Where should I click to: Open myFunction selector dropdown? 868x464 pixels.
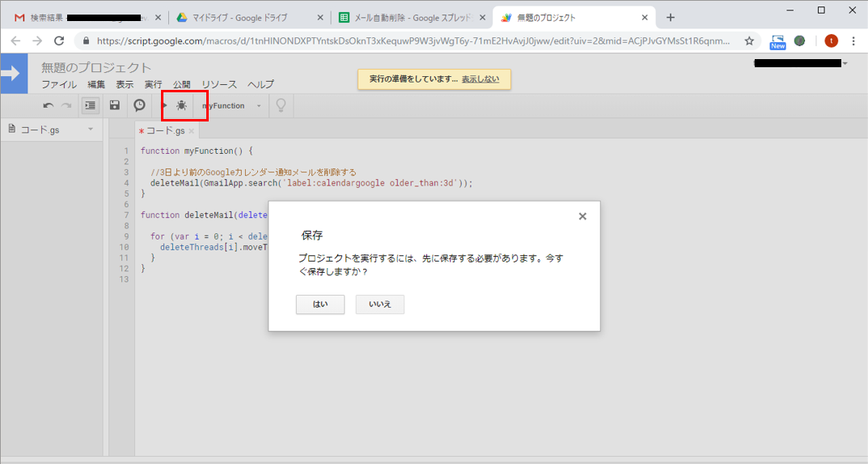point(231,106)
